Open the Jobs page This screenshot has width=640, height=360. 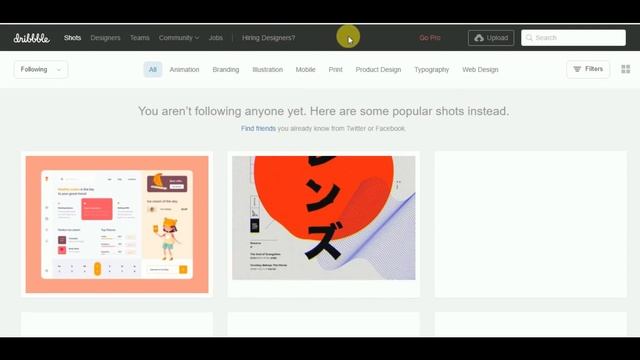coord(216,38)
